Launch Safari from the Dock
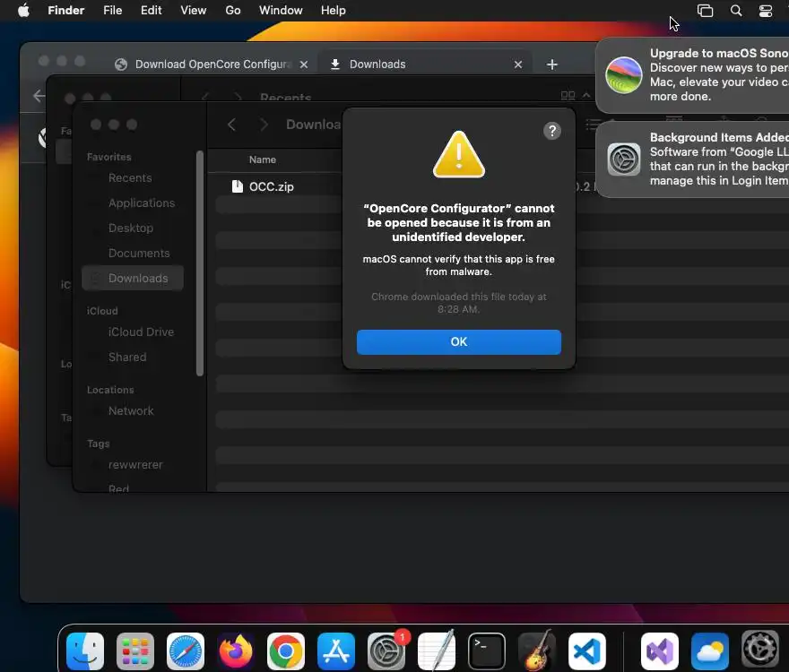 186,651
